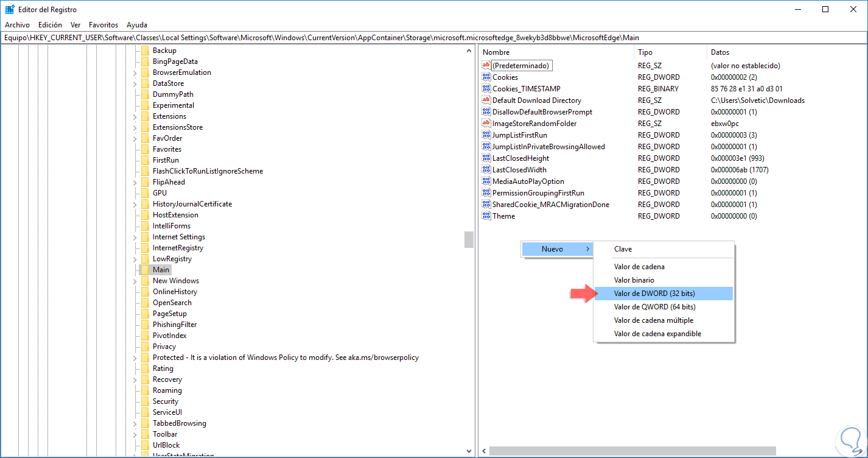Click the Registry Editor app icon in title bar

pyautogui.click(x=10, y=10)
